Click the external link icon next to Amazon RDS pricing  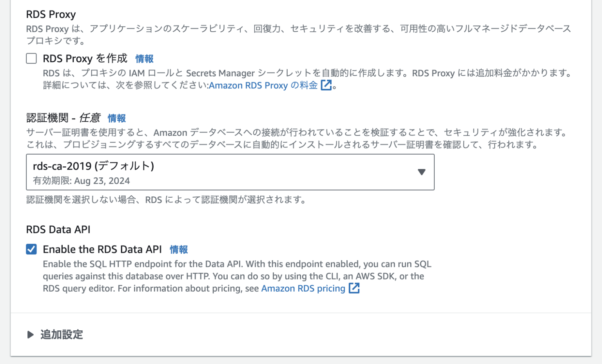355,288
